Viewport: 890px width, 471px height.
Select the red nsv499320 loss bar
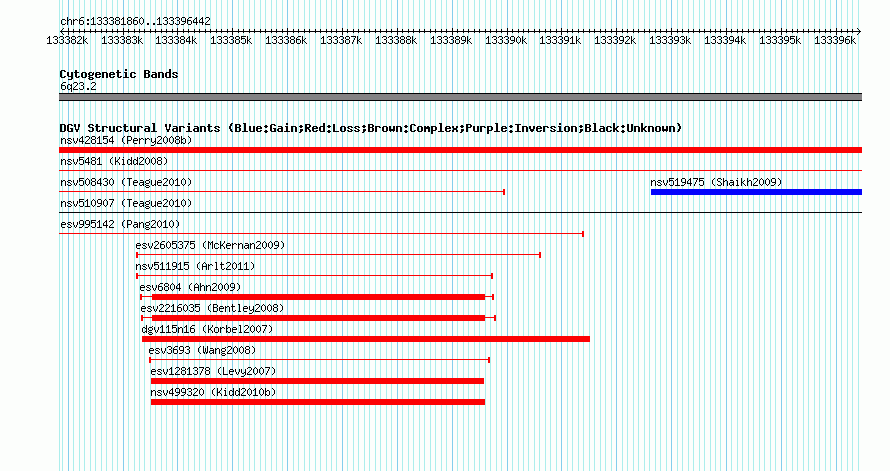coord(318,402)
